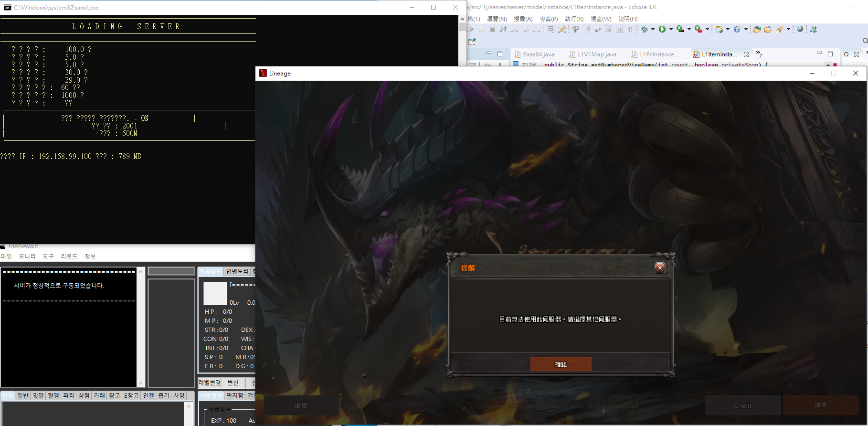Click the Open Task folder icon
This screenshot has width=868, height=426.
click(768, 29)
